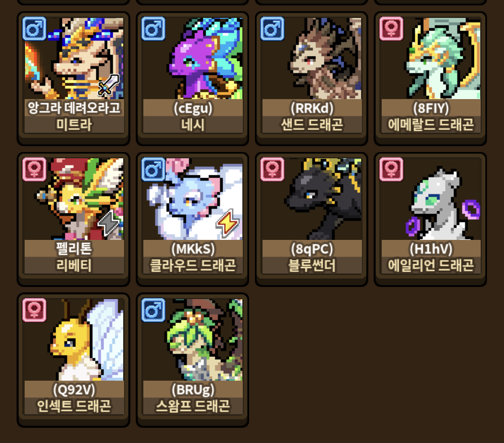The width and height of the screenshot is (504, 443).
Task: Pick the yellow 인섹트 드래곤 portrait
Action: (x=74, y=340)
